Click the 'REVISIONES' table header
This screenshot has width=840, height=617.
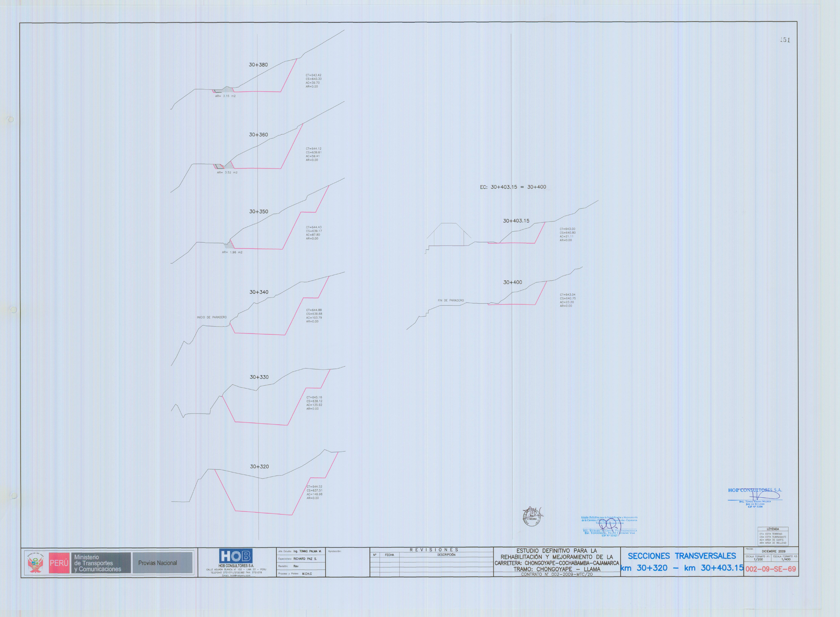[434, 550]
